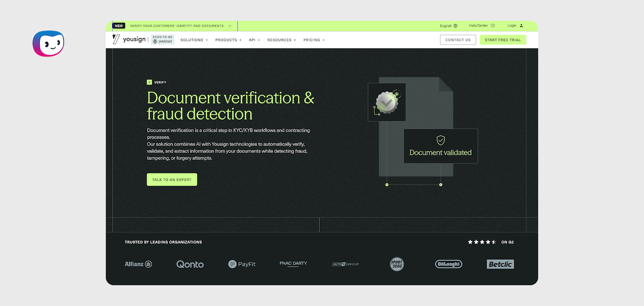
Task: Click the PayFit logo
Action: tap(241, 264)
